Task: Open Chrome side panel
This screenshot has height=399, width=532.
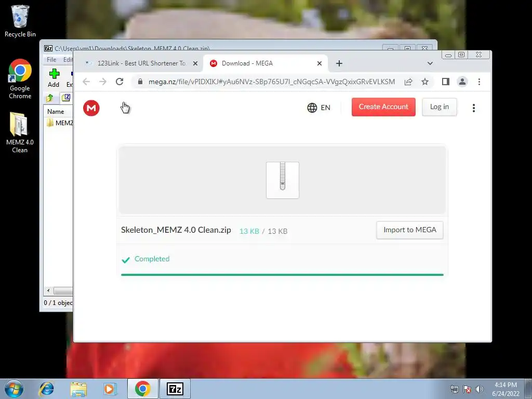Action: click(x=445, y=82)
